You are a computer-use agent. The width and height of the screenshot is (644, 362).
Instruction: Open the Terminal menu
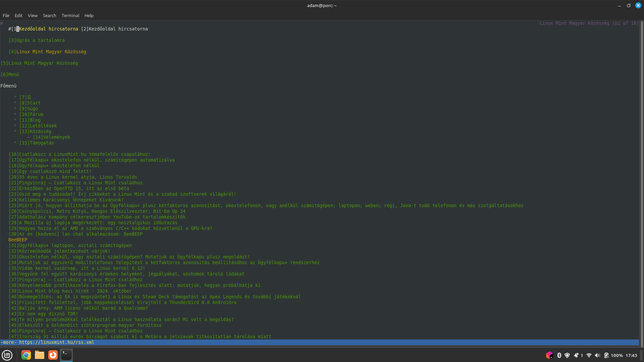pyautogui.click(x=70, y=16)
